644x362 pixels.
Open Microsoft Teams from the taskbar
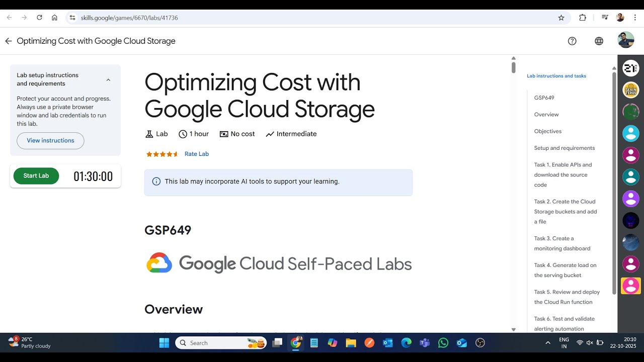(x=425, y=343)
